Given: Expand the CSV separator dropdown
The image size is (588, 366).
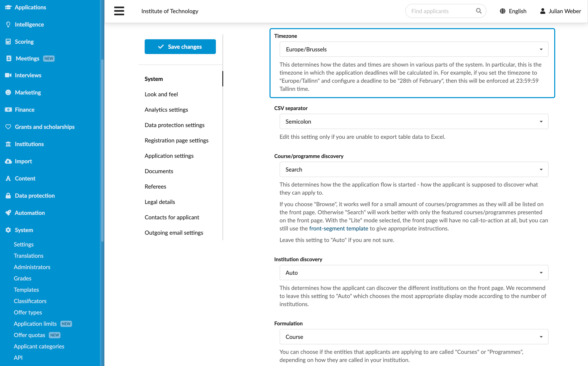Looking at the screenshot, I should tap(414, 122).
